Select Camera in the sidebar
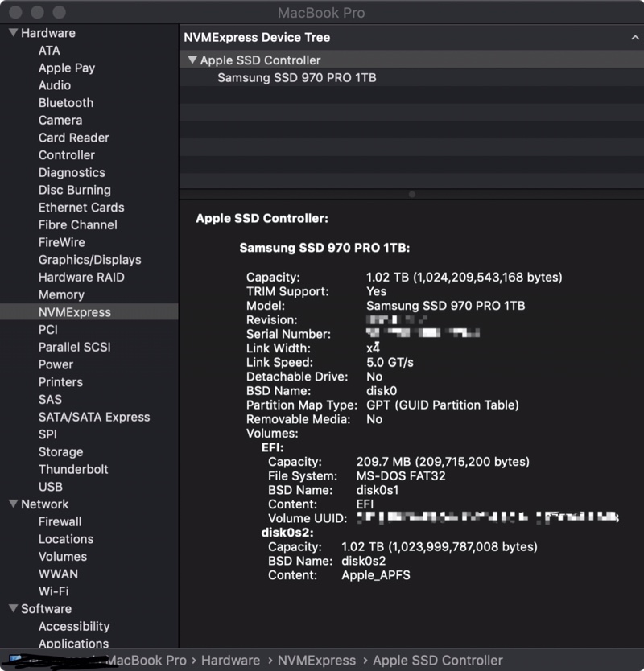This screenshot has width=644, height=671. [60, 120]
